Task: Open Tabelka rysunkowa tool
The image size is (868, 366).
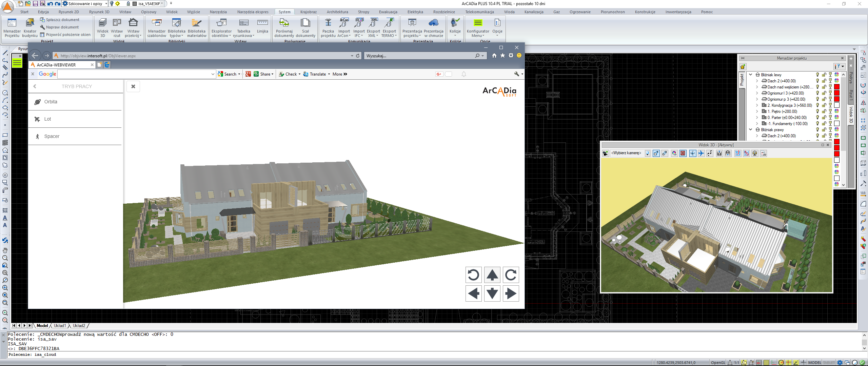Action: click(x=243, y=27)
